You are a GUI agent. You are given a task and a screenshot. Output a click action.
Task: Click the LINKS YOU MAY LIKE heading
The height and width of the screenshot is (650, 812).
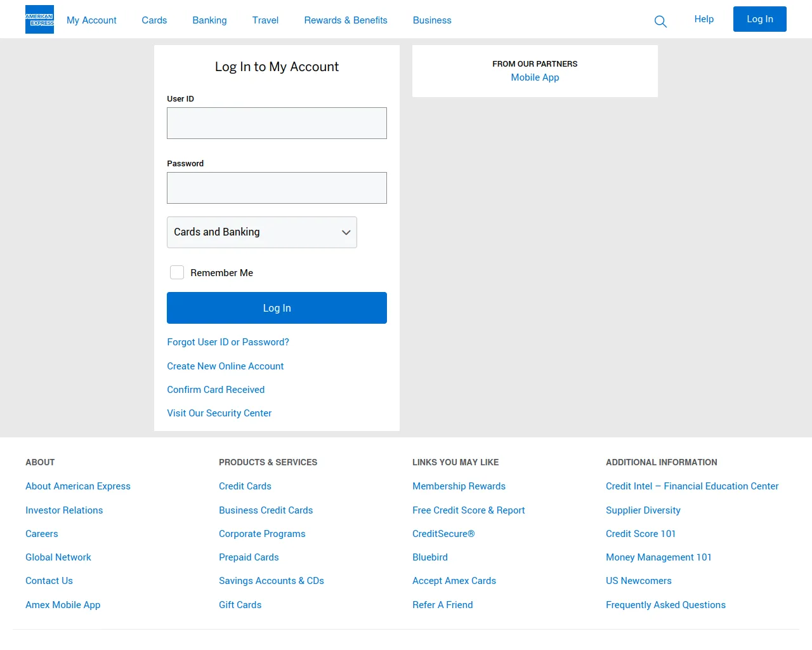pyautogui.click(x=455, y=462)
